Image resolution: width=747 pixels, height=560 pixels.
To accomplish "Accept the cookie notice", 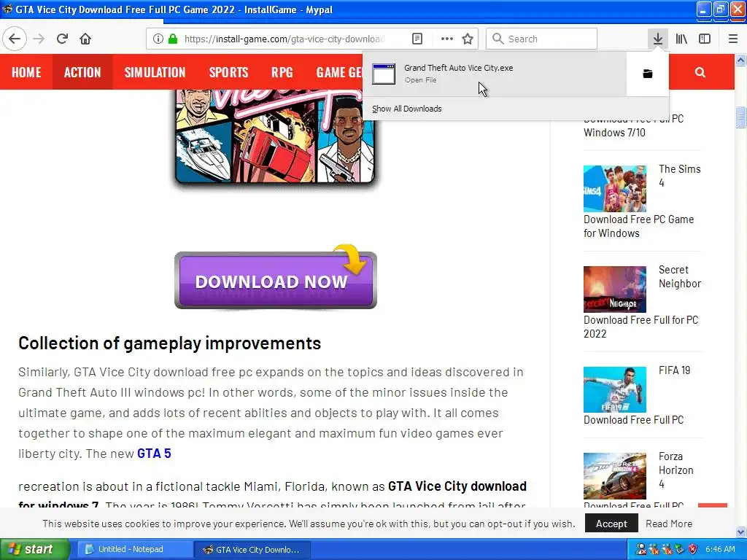I will tap(611, 524).
